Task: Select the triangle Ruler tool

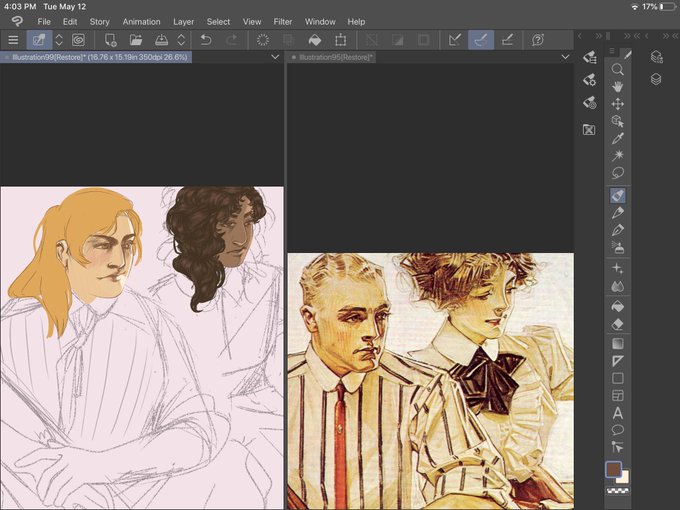Action: click(x=618, y=361)
